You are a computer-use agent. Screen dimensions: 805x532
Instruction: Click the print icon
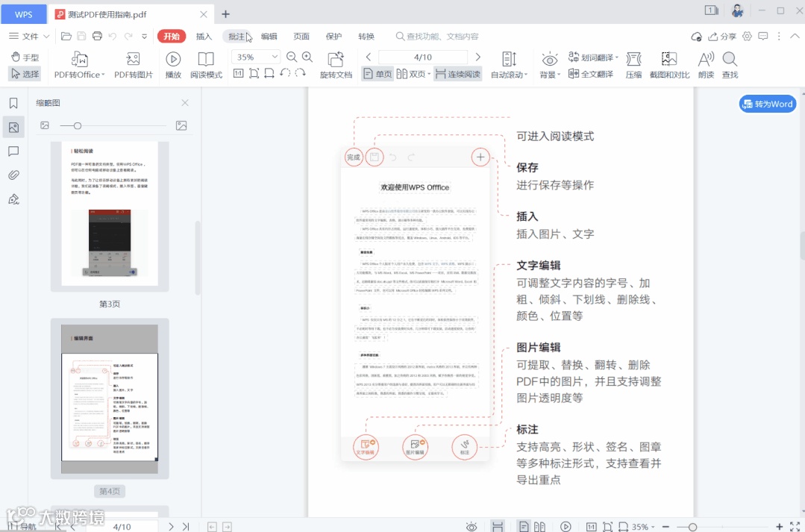(97, 36)
